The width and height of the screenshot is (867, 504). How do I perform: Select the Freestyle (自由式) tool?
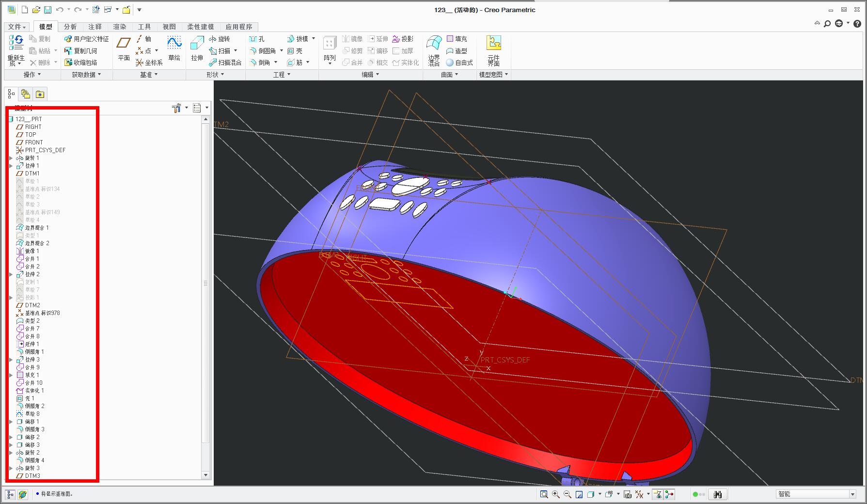point(459,63)
